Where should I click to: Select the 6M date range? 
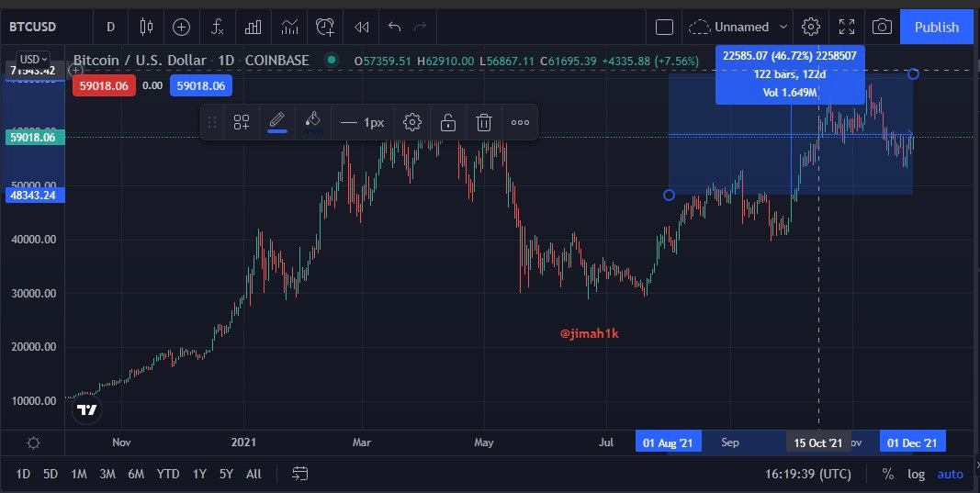tap(136, 475)
